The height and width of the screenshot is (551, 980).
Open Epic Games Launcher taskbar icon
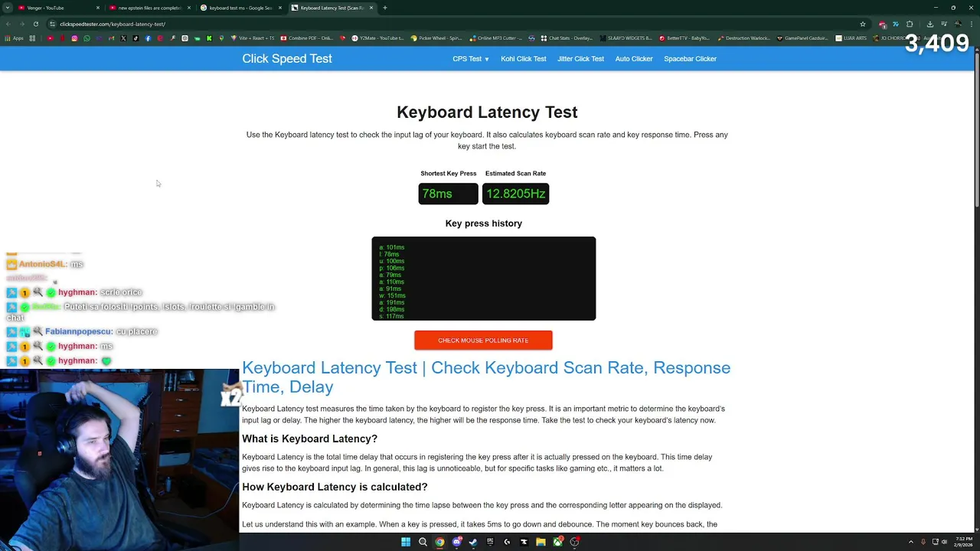click(490, 541)
